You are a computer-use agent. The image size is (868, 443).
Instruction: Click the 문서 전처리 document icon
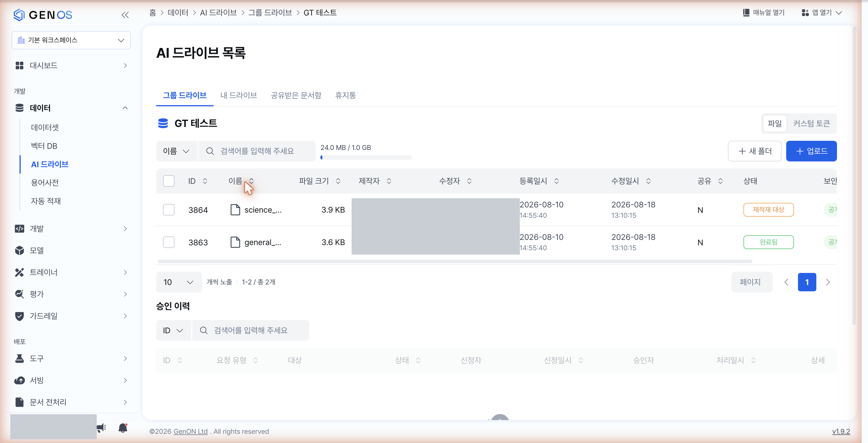coord(20,402)
